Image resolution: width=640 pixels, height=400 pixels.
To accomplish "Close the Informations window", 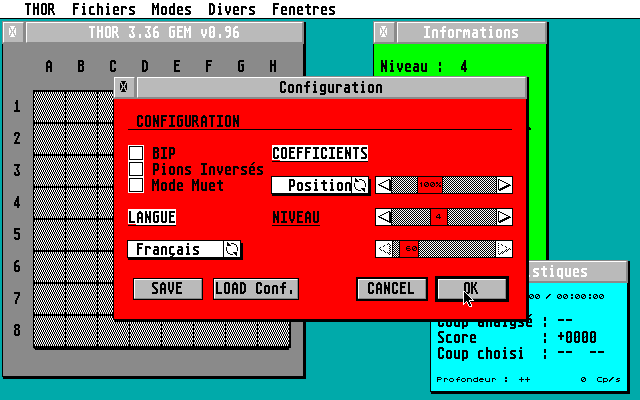I will click(384, 32).
